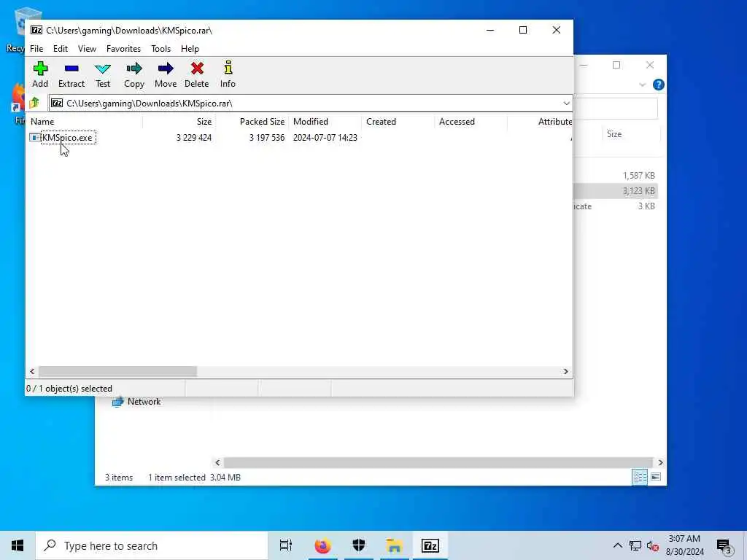Open Task View from the taskbar

pos(286,545)
